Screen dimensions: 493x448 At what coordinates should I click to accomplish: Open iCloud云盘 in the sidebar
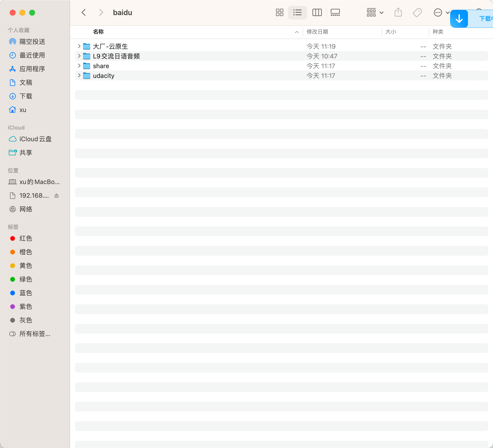pyautogui.click(x=35, y=139)
